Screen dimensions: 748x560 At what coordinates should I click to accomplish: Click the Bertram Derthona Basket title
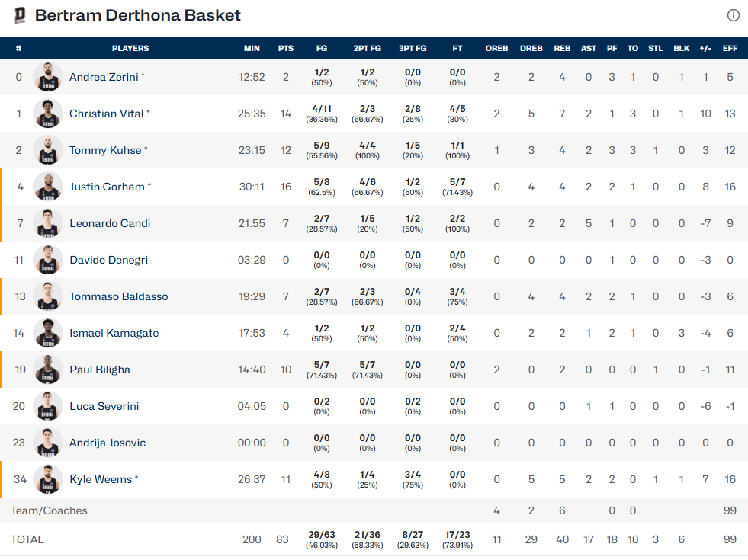pos(138,15)
